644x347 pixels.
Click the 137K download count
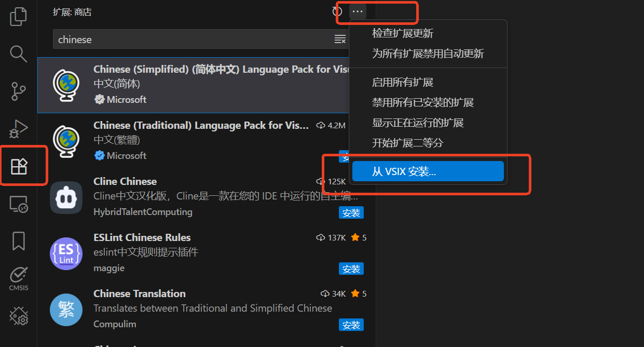pyautogui.click(x=331, y=237)
